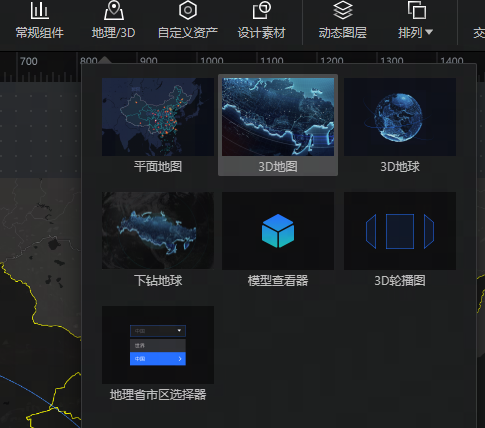Click the 设计素材 icon

click(262, 10)
